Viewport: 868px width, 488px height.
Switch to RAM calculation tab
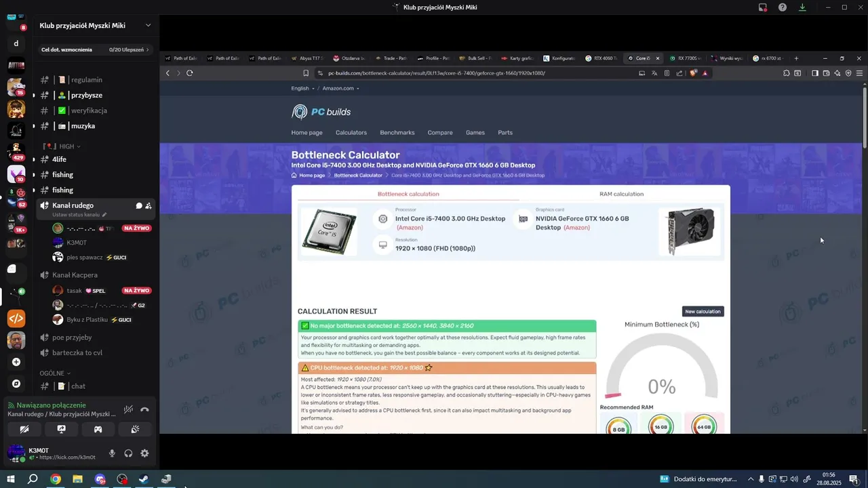(x=621, y=194)
